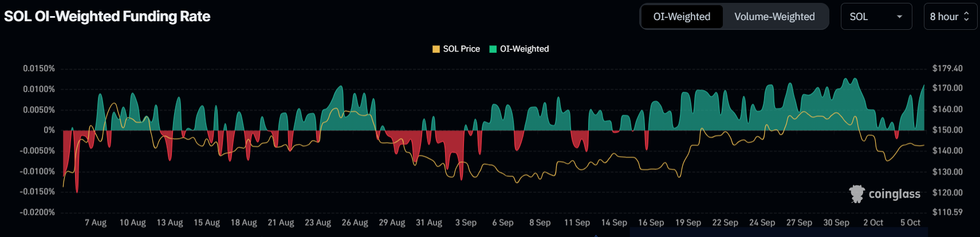This screenshot has height=237, width=980.
Task: Click the 22 Sep date label
Action: point(725,223)
